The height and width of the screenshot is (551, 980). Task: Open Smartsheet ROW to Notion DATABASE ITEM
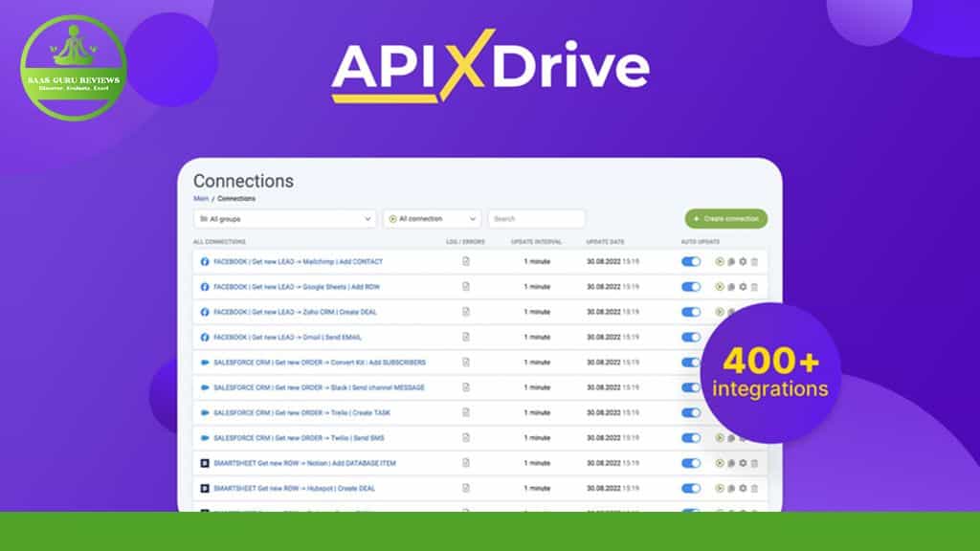[x=304, y=463]
